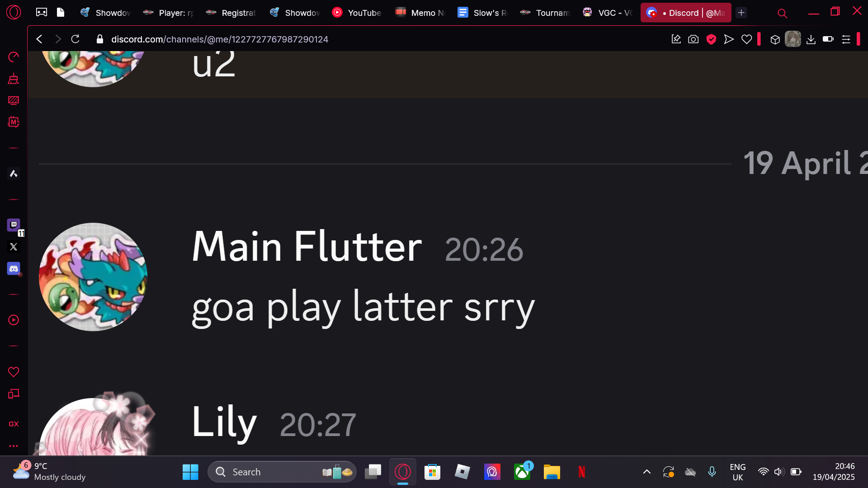Click Main Flutter username

coord(307,247)
